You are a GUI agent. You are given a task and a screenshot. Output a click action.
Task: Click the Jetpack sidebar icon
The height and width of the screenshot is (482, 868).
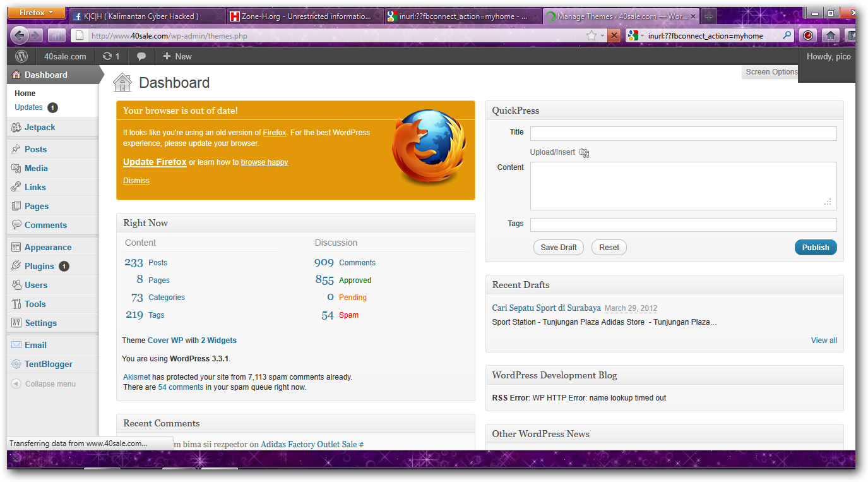pyautogui.click(x=16, y=128)
